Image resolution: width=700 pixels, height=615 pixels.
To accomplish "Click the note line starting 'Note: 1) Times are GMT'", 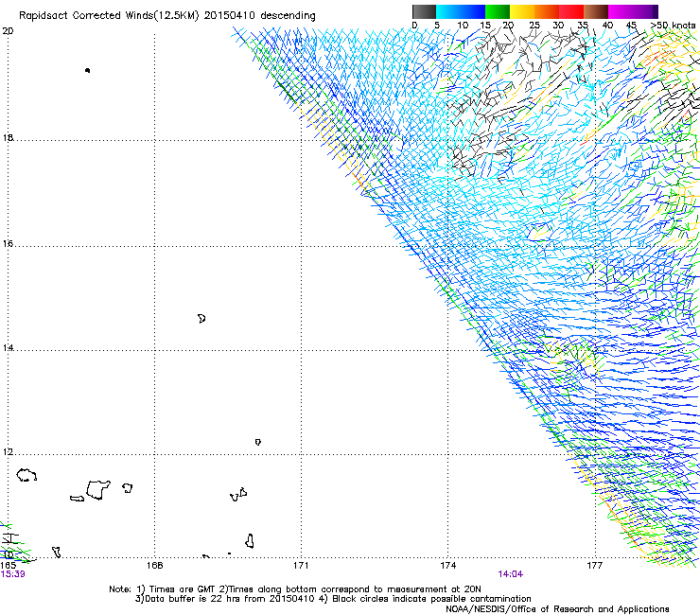I will [x=295, y=589].
